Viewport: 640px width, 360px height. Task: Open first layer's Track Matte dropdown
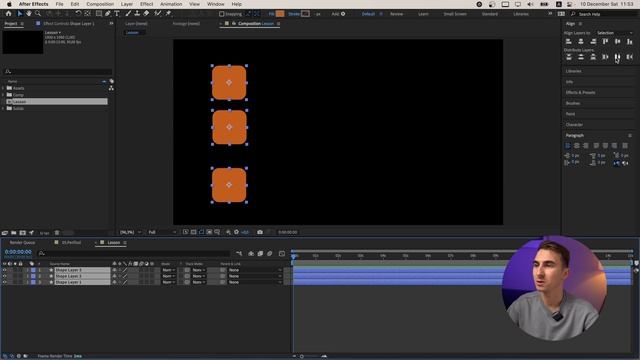[199, 270]
